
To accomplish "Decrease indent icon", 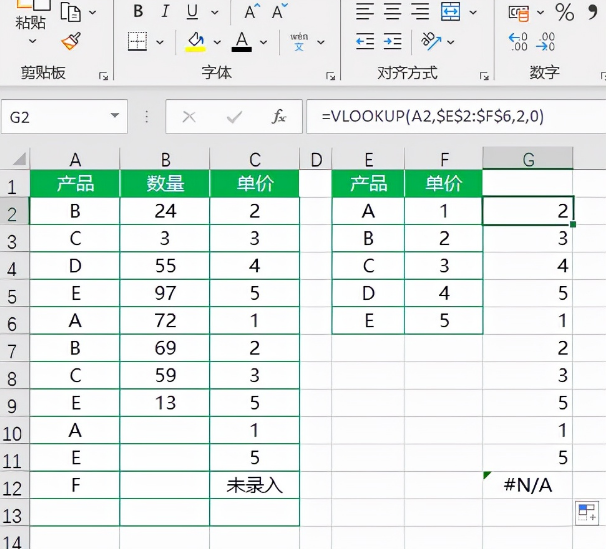I will (x=365, y=41).
